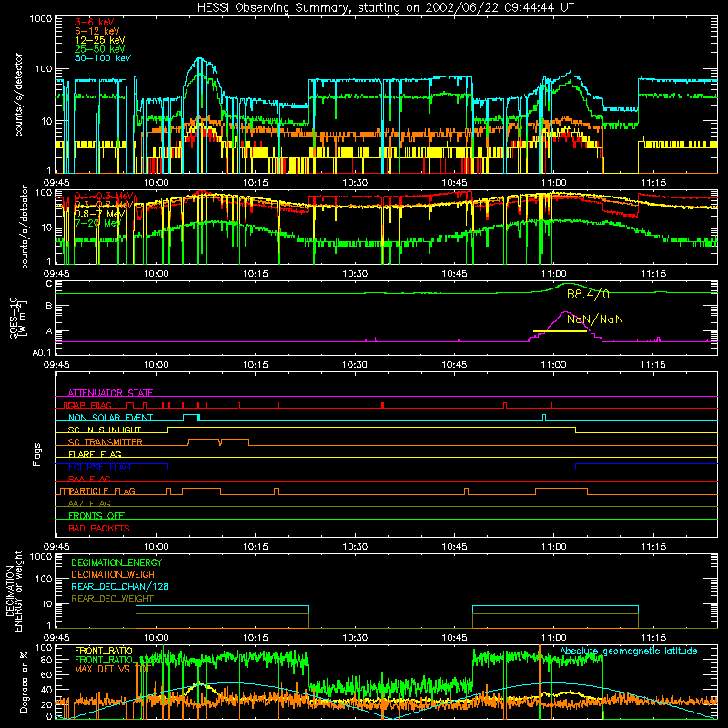Pick the cyan 50-100 keV legend label
The height and width of the screenshot is (728, 728).
click(103, 58)
